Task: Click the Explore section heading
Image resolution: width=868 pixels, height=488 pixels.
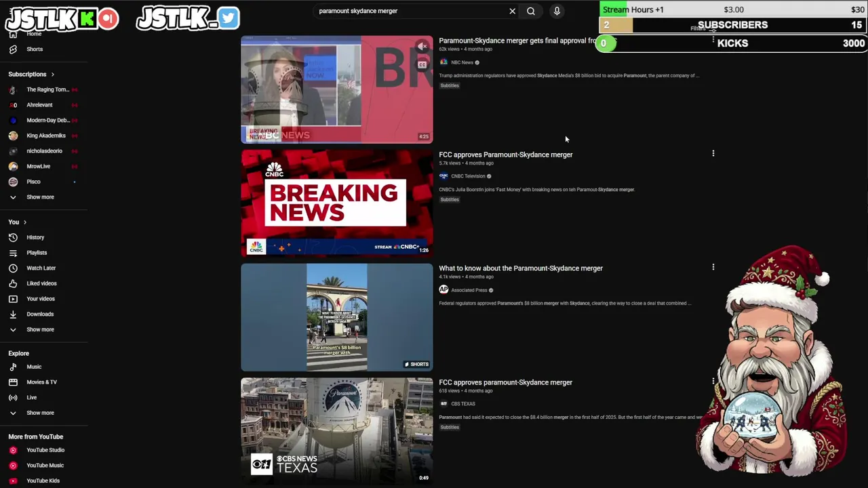Action: tap(18, 353)
